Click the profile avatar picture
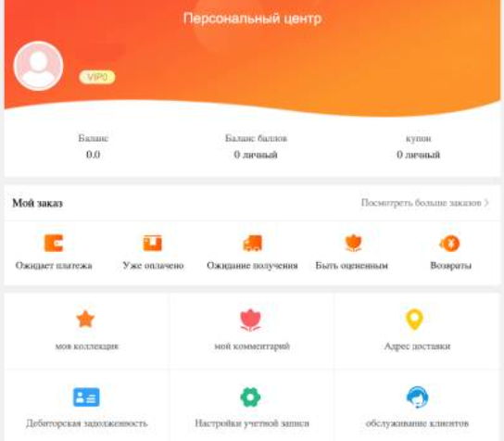 [39, 66]
